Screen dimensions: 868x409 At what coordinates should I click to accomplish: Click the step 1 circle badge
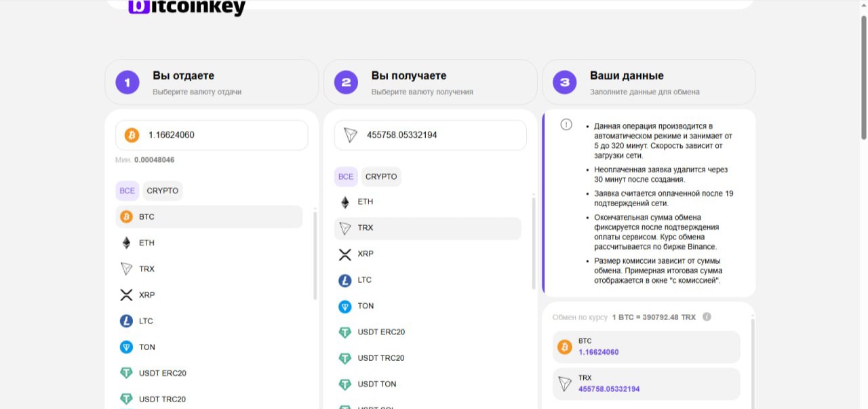click(x=127, y=83)
